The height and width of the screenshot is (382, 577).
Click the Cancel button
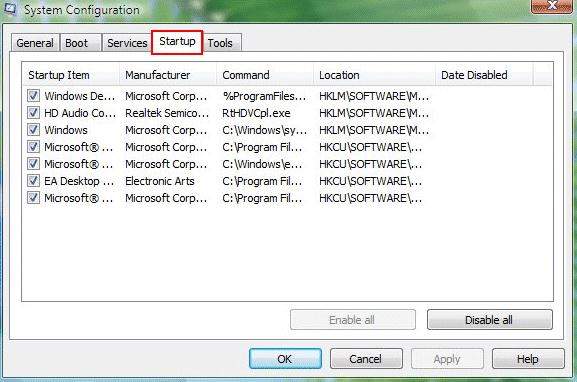pyautogui.click(x=366, y=359)
